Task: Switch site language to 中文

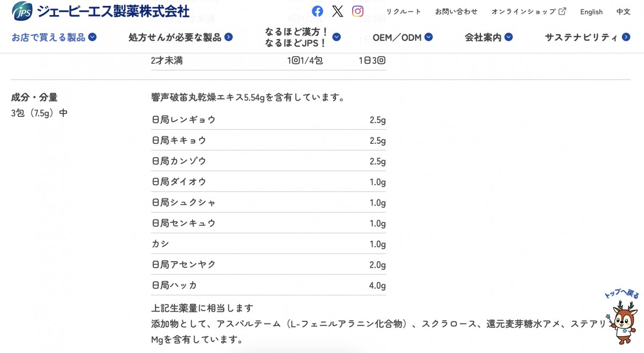Action: 623,12
